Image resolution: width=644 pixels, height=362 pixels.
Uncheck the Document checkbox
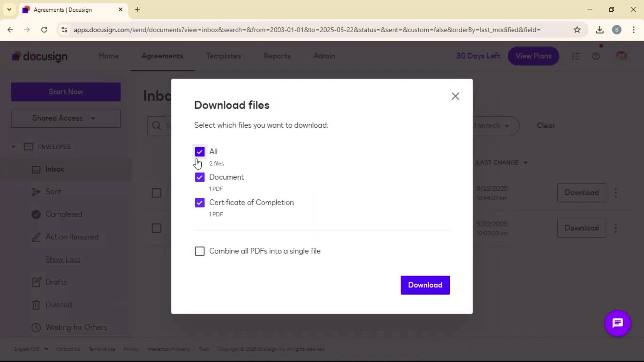click(x=200, y=177)
